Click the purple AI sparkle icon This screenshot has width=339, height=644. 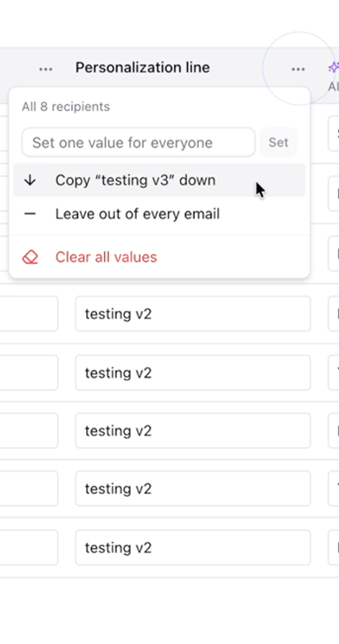click(x=334, y=67)
